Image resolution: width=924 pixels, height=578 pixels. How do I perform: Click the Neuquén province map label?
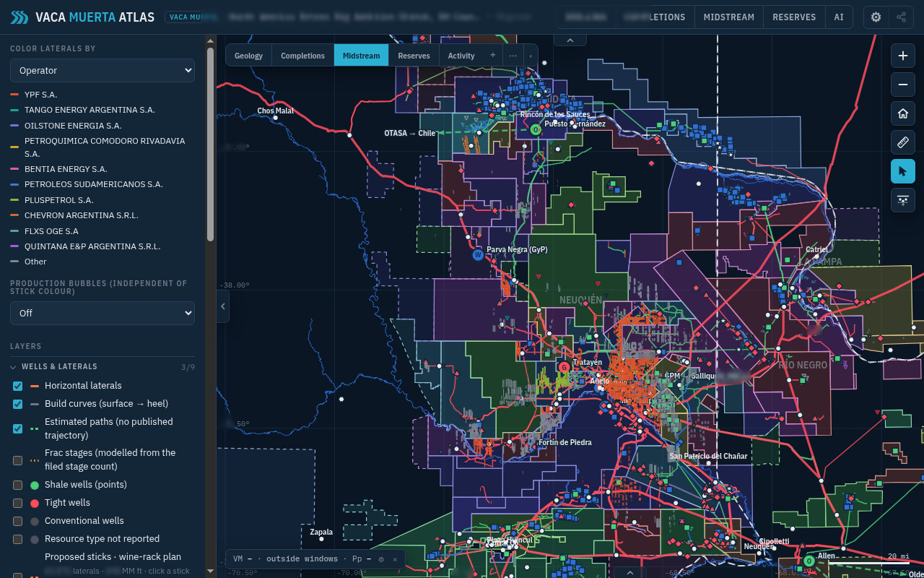tap(580, 300)
